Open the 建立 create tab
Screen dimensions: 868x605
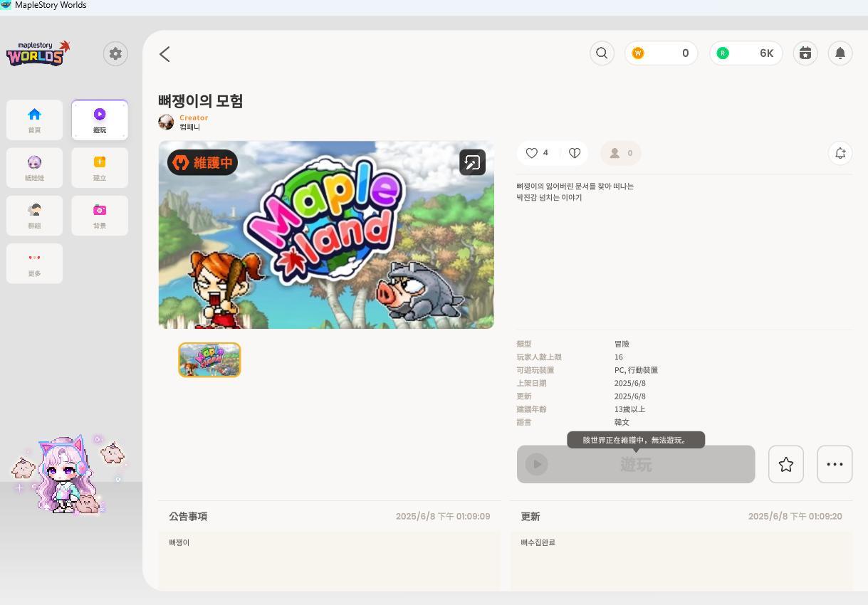pos(100,168)
